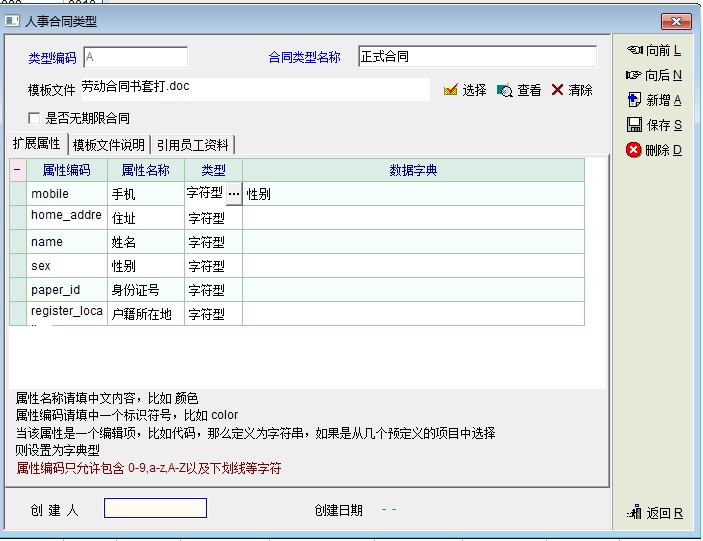Screen dimensions: 703x541
Task: Click the 新增 (add new) icon
Action: pyautogui.click(x=634, y=100)
